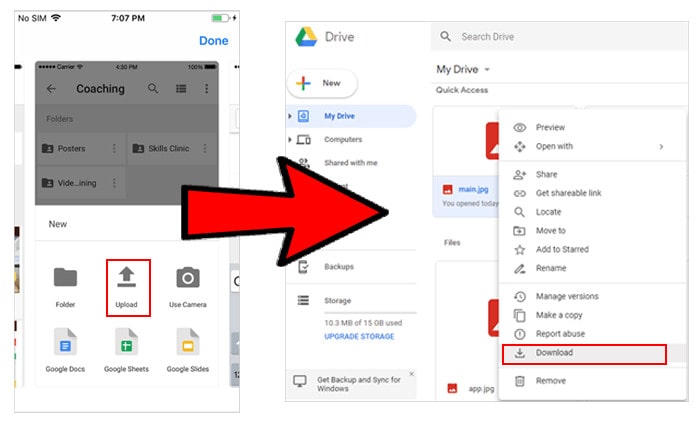Click the Google Drive logo
This screenshot has height=425, width=700.
[306, 37]
